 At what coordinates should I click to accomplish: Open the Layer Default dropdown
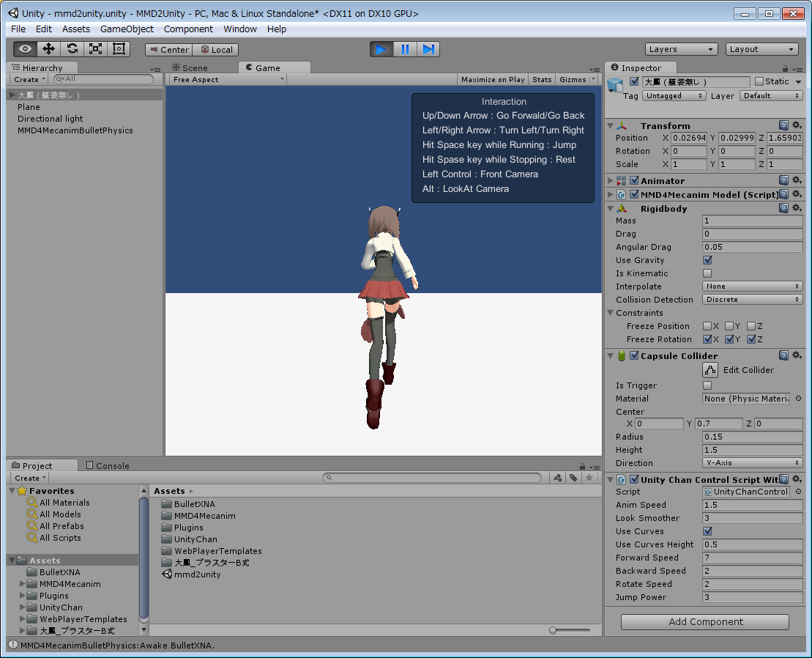click(771, 96)
